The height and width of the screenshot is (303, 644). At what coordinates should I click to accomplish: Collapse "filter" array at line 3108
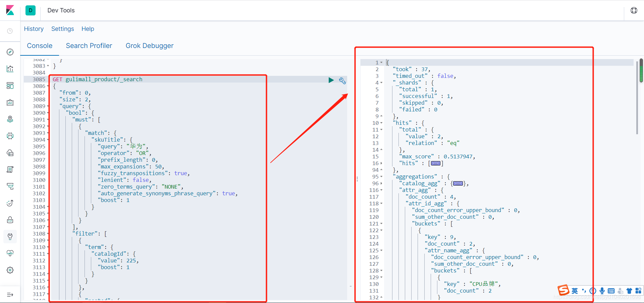48,234
